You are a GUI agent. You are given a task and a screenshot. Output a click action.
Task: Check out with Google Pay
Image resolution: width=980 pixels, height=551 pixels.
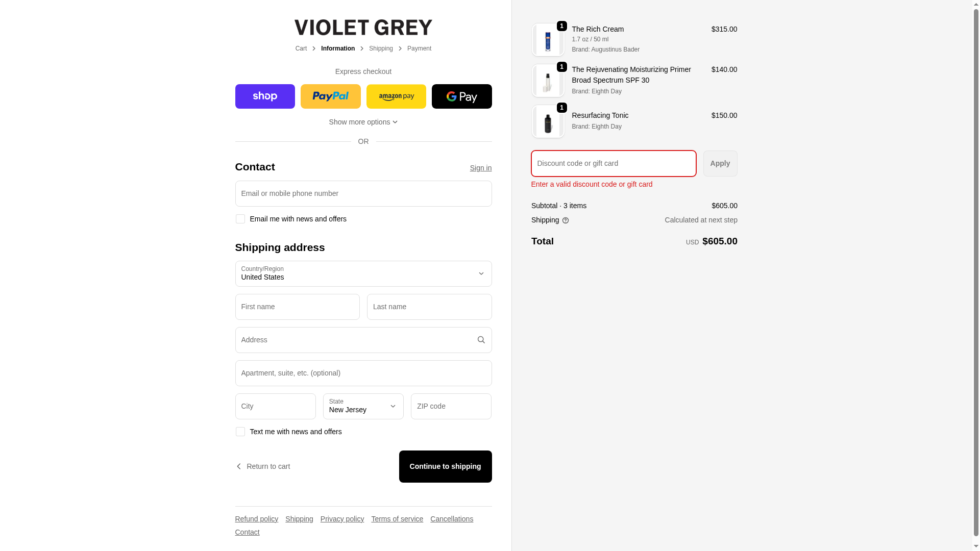(461, 96)
